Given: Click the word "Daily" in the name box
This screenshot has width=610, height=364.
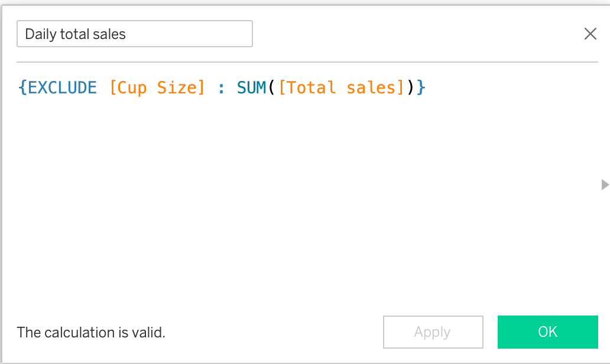Looking at the screenshot, I should 40,34.
